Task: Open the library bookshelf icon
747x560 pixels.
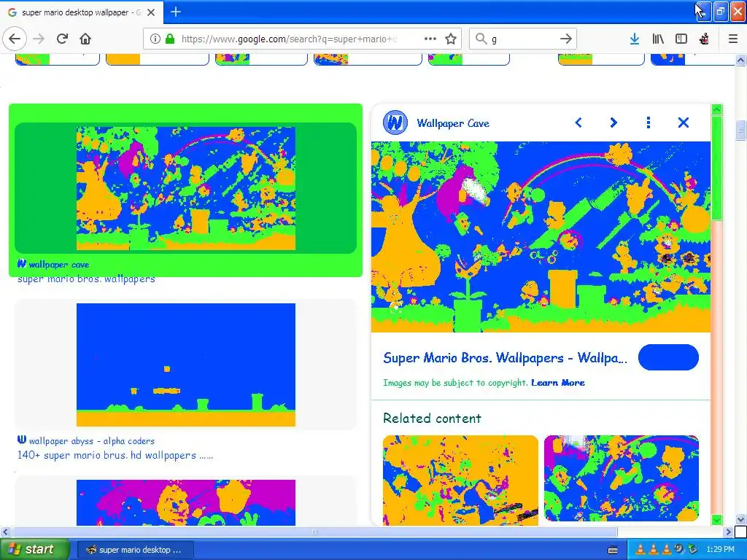Action: click(x=658, y=39)
